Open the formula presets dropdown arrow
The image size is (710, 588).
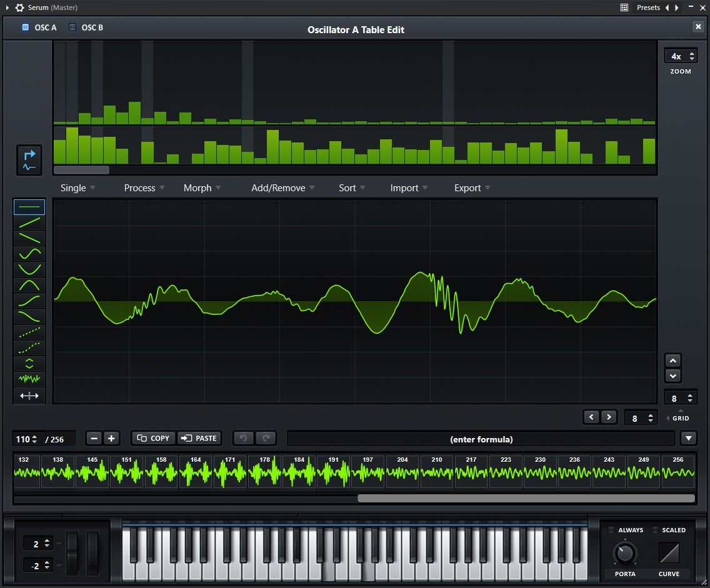(688, 439)
